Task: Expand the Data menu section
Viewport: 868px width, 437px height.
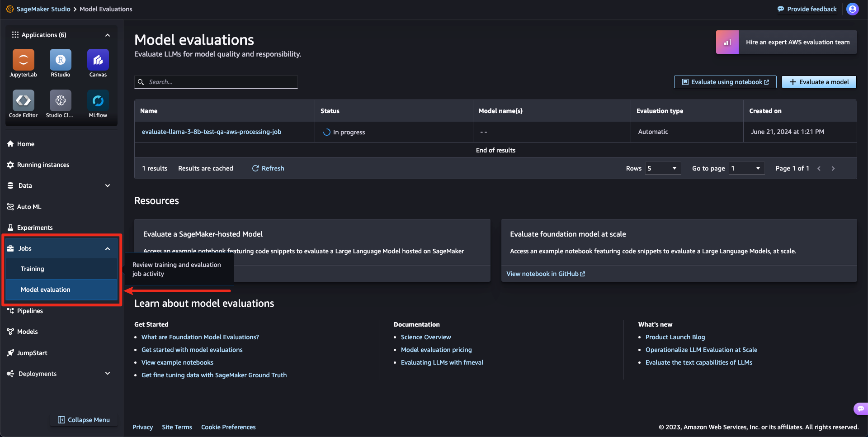Action: click(108, 185)
